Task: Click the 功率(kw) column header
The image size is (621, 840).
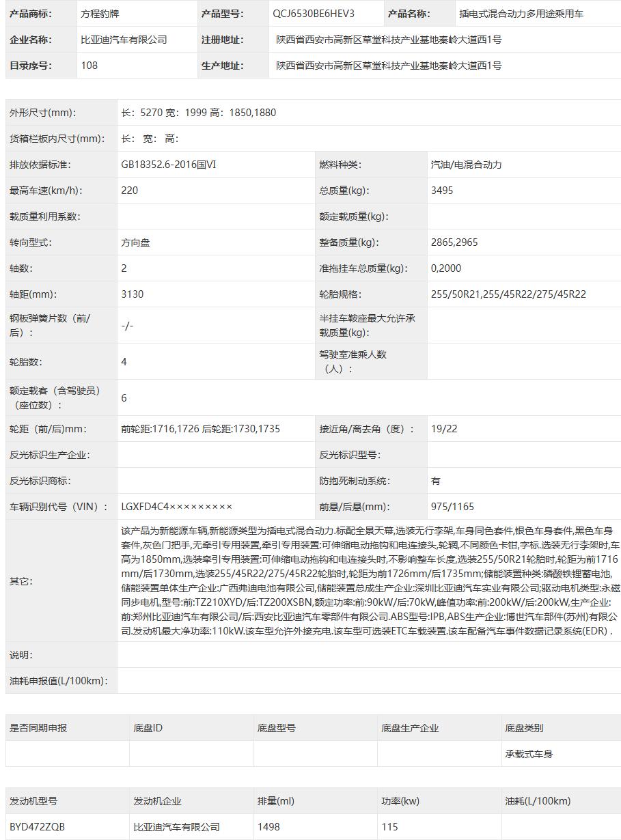Action: [400, 801]
